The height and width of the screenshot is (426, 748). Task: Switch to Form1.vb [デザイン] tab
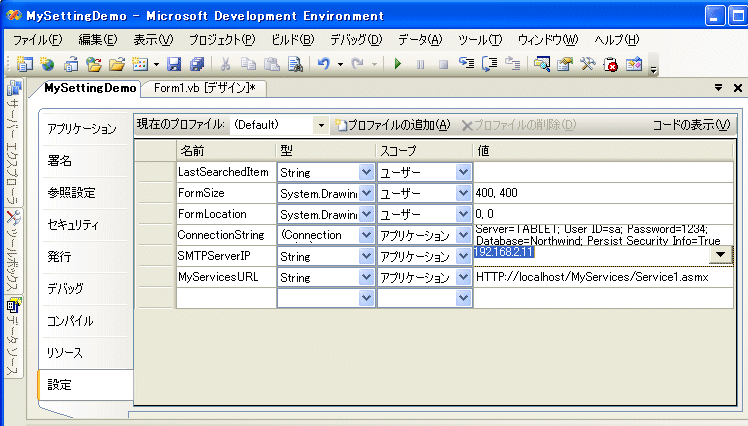pyautogui.click(x=205, y=88)
